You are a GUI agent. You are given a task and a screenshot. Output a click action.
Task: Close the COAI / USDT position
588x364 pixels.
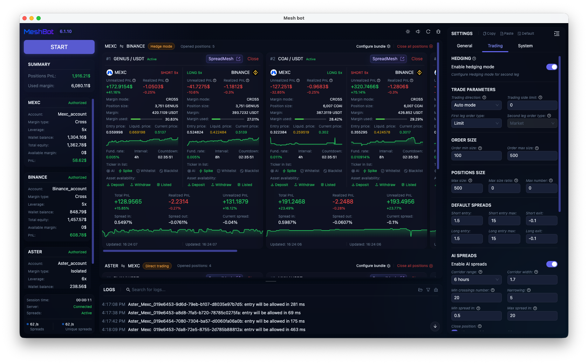point(417,59)
